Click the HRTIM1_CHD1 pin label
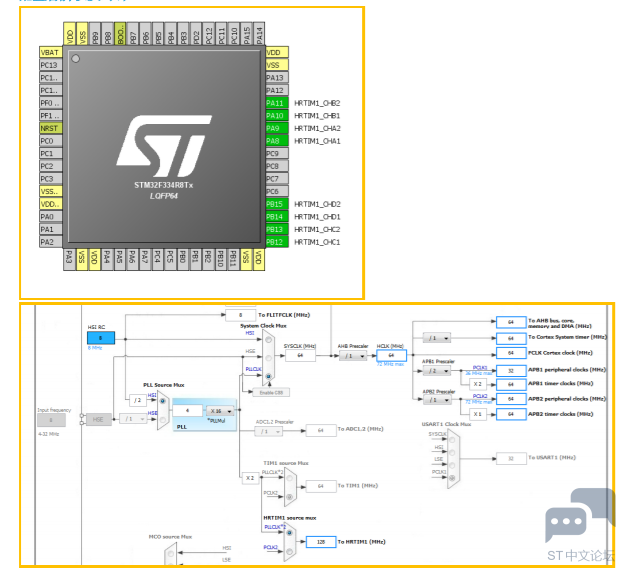The width and height of the screenshot is (624, 571). (x=317, y=217)
